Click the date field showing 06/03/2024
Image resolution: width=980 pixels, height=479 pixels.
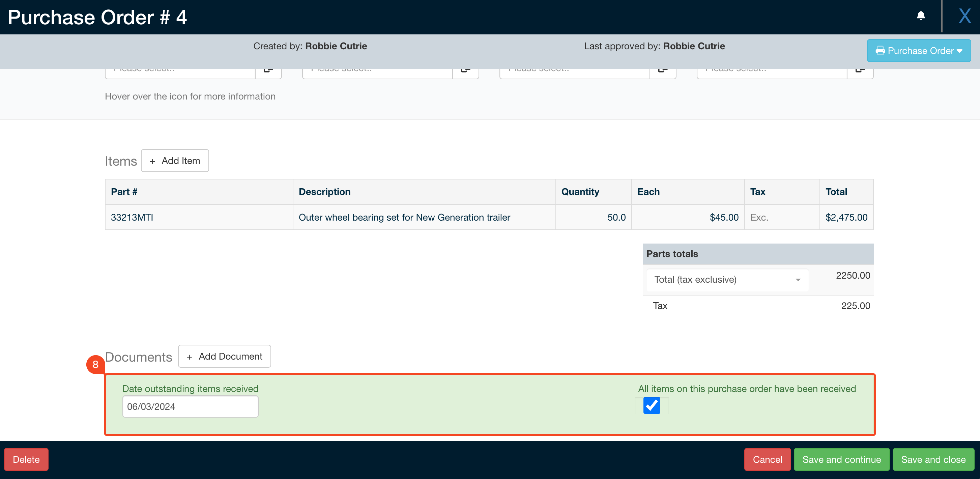190,406
